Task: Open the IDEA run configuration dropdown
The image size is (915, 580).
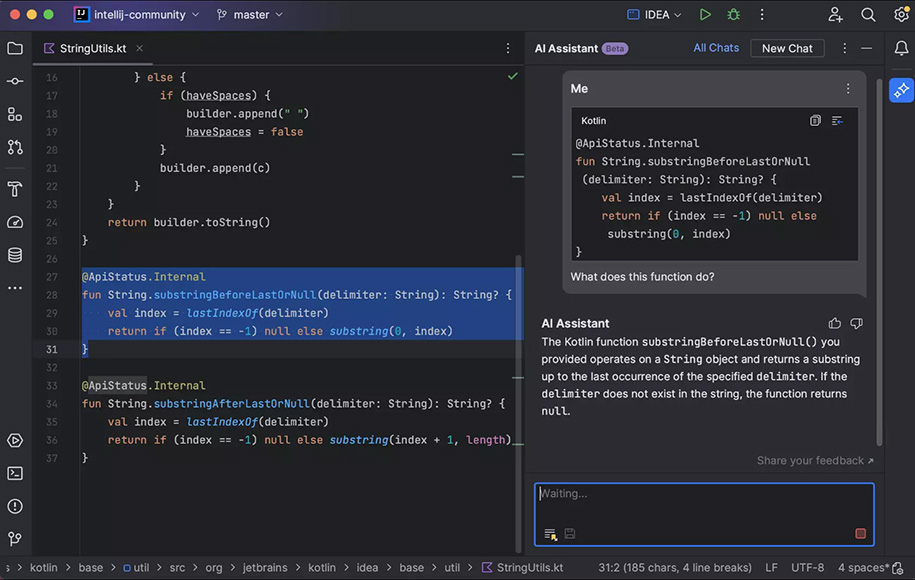Action: click(654, 15)
